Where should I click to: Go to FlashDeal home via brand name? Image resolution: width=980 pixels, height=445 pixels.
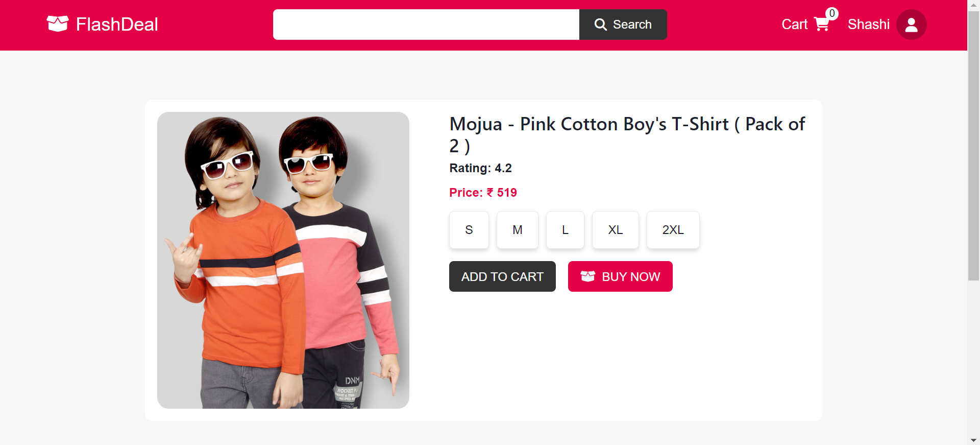coord(117,25)
